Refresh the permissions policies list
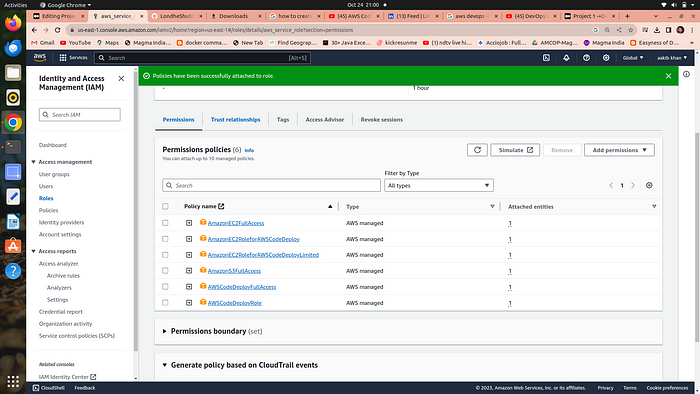Image resolution: width=700 pixels, height=394 pixels. [x=477, y=150]
